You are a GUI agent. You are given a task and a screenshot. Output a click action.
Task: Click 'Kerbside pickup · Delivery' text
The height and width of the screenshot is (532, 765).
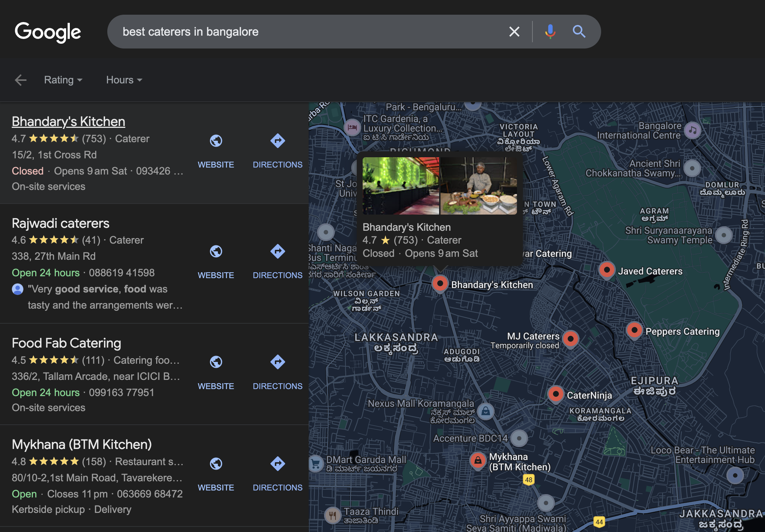(x=72, y=509)
